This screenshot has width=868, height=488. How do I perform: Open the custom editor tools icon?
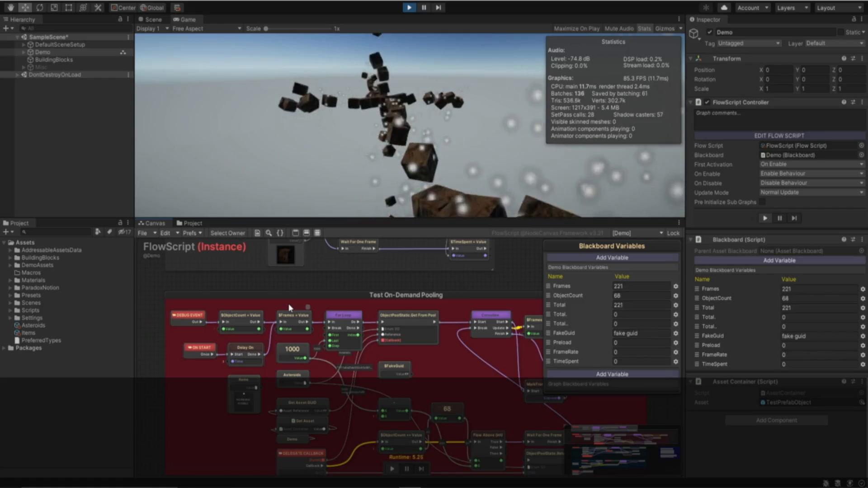(x=97, y=8)
